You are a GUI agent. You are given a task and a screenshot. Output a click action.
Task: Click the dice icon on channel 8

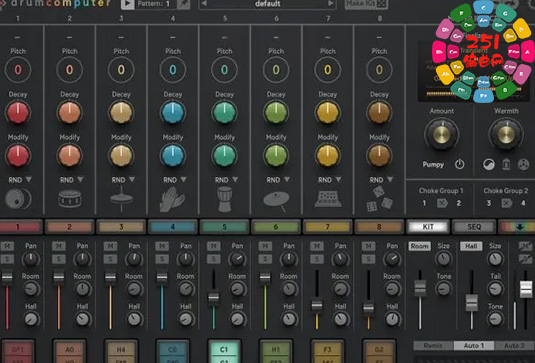click(379, 199)
